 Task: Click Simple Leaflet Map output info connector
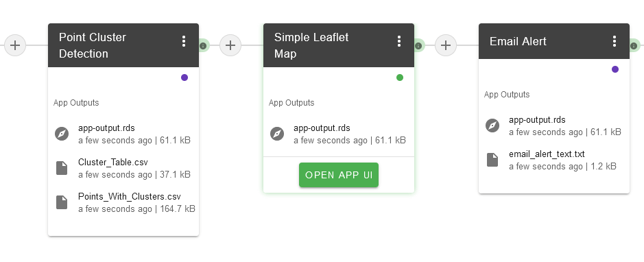418,45
